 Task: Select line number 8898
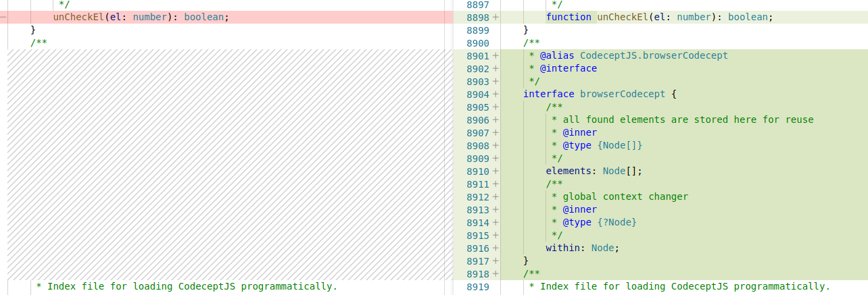click(477, 17)
